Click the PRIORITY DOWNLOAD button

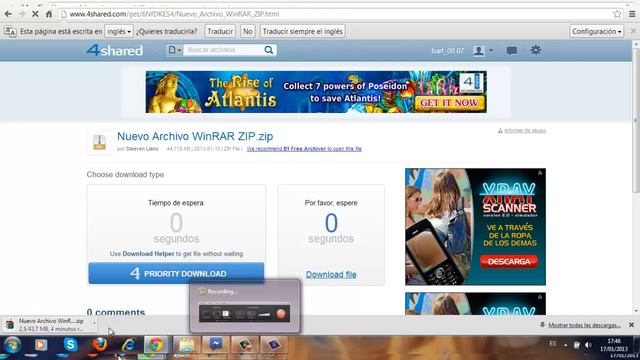[176, 273]
